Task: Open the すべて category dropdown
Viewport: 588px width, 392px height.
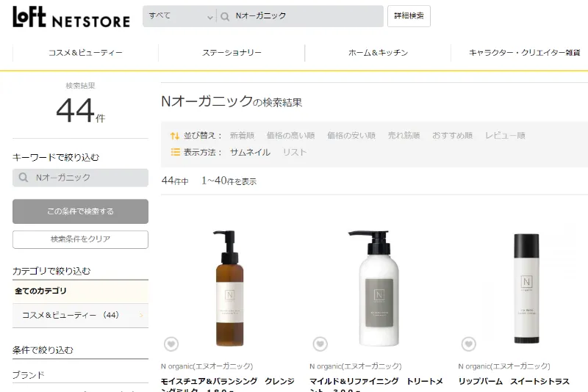Action: 179,16
